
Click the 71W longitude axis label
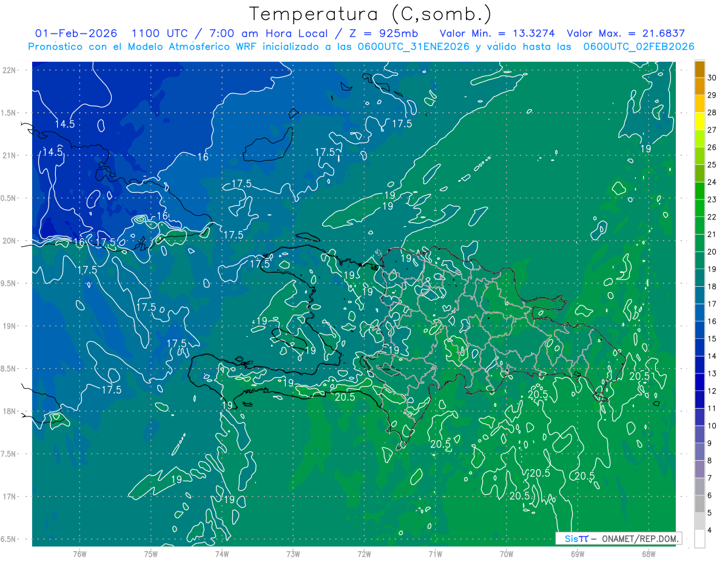click(x=435, y=554)
